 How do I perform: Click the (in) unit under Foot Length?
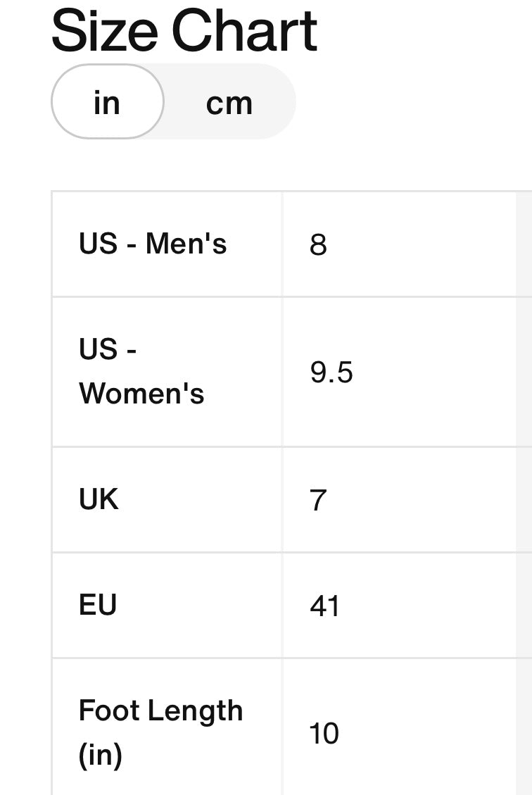(101, 755)
